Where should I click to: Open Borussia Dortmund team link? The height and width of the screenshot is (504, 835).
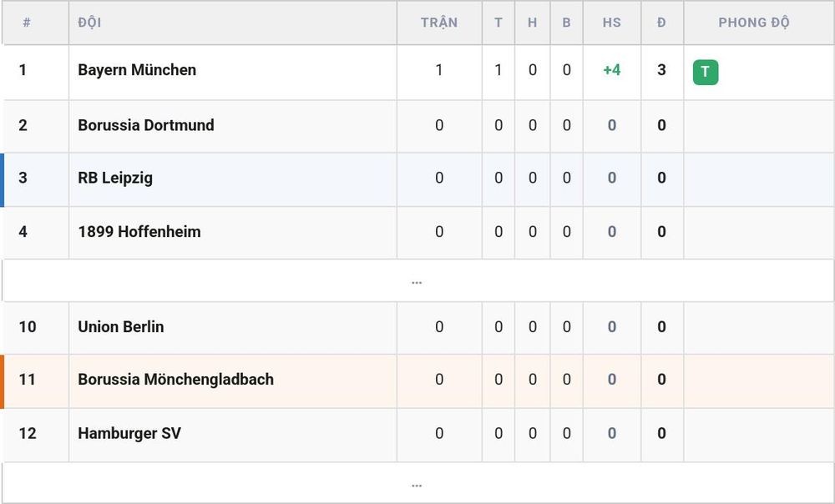tap(146, 125)
